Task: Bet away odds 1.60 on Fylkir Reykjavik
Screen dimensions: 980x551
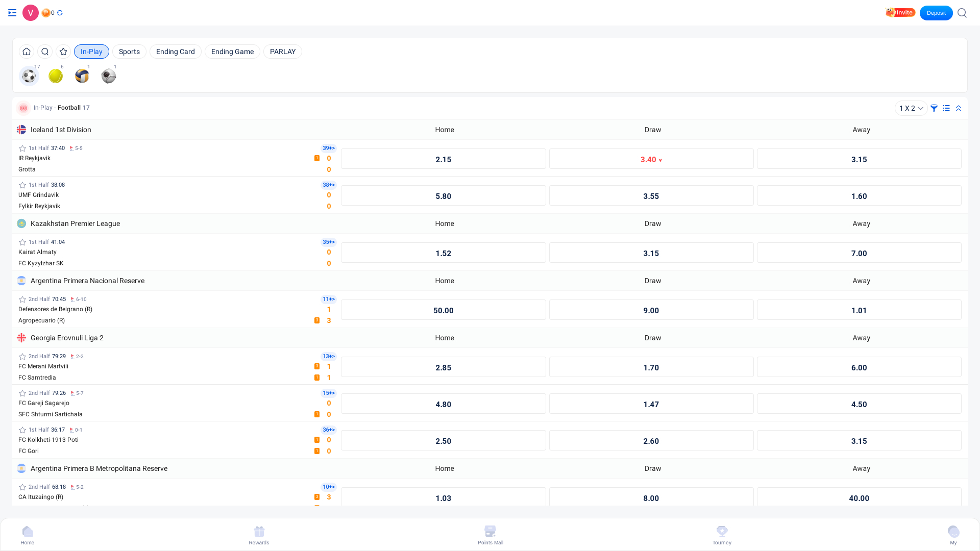Action: (x=859, y=195)
